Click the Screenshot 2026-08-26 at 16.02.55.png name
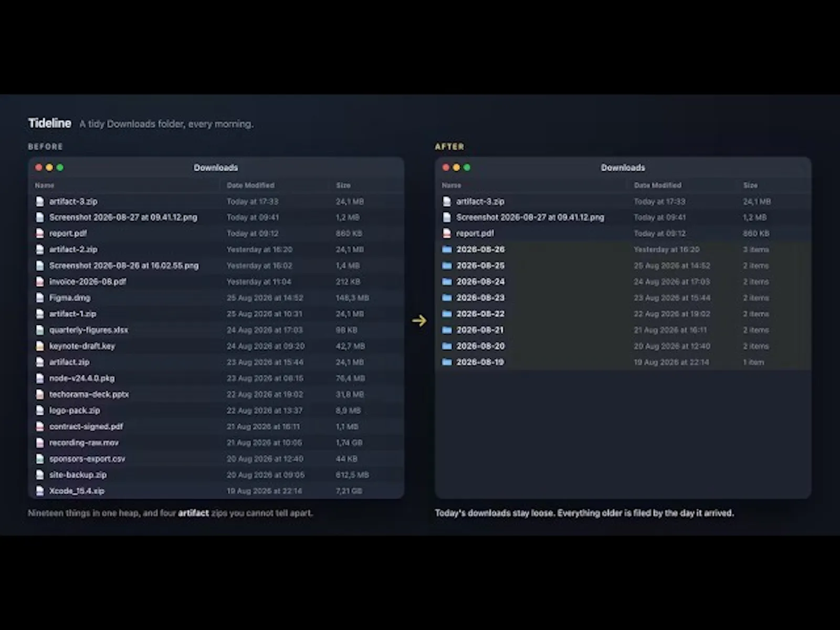 pyautogui.click(x=124, y=266)
